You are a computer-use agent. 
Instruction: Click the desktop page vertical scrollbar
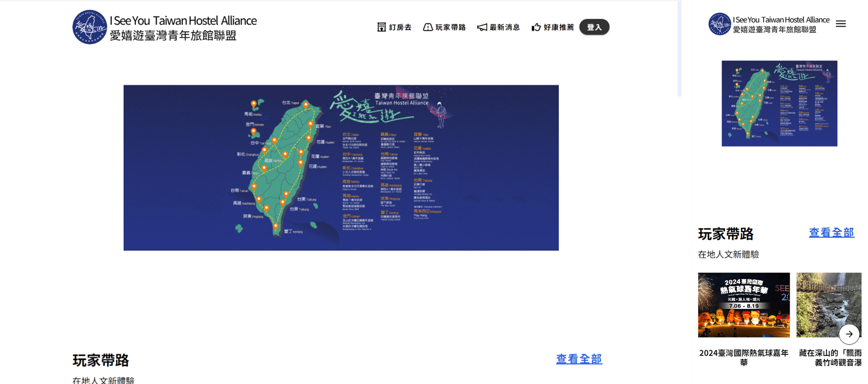[x=679, y=48]
